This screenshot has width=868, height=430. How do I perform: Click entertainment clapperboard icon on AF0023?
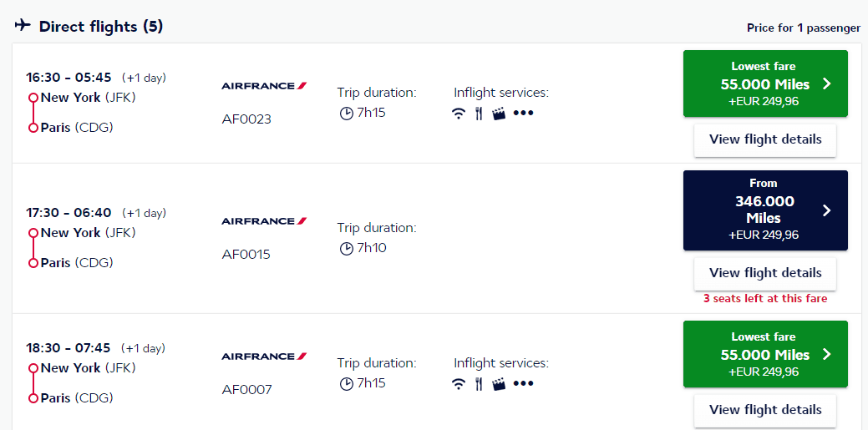point(499,114)
